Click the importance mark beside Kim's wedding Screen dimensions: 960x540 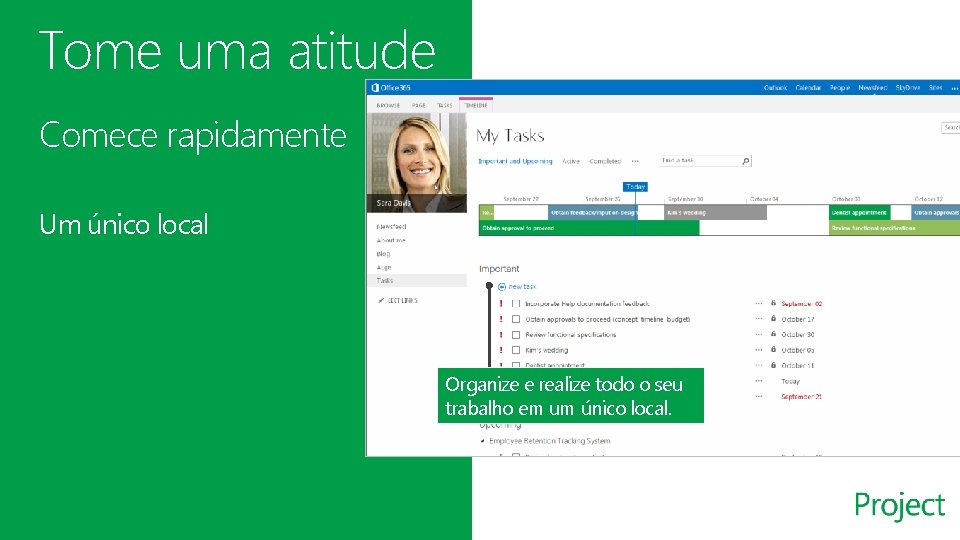click(x=501, y=350)
